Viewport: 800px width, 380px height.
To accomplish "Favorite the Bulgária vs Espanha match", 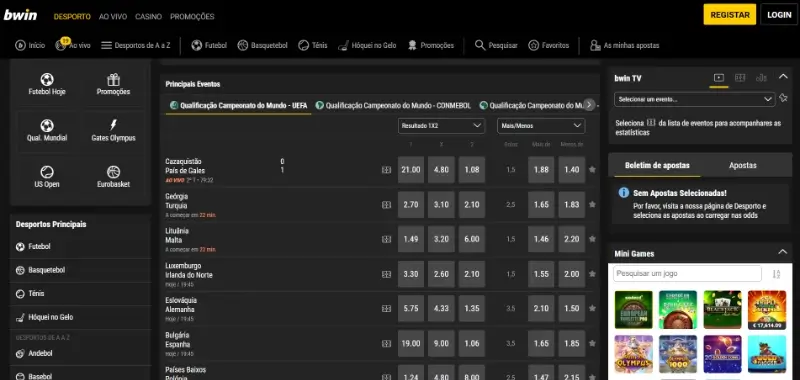I will 592,343.
